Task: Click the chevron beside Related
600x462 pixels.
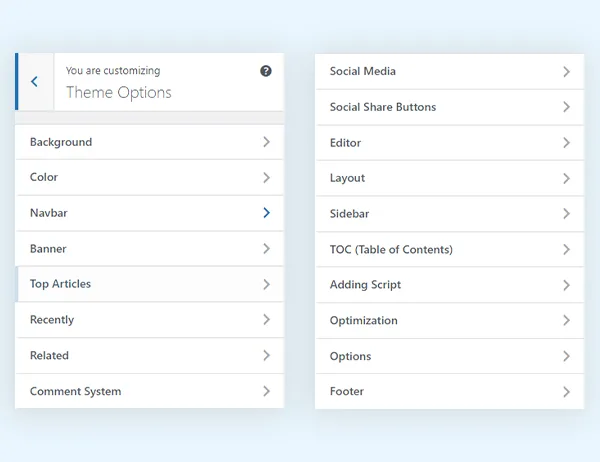Action: (266, 355)
